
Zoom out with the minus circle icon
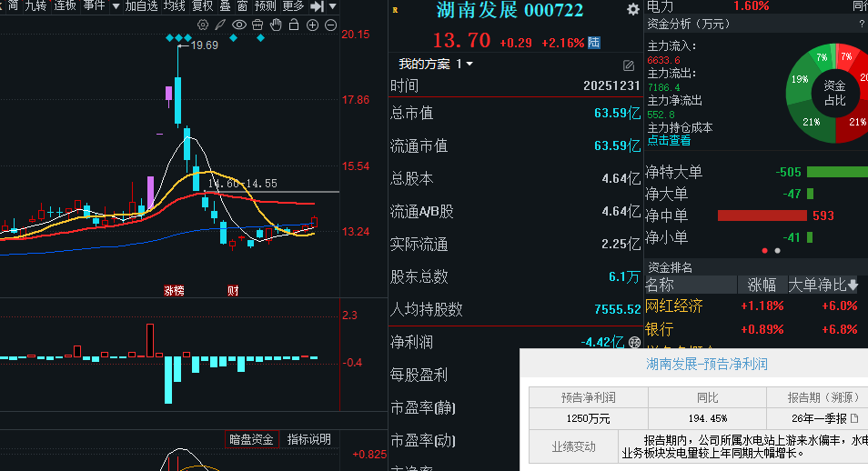331,25
